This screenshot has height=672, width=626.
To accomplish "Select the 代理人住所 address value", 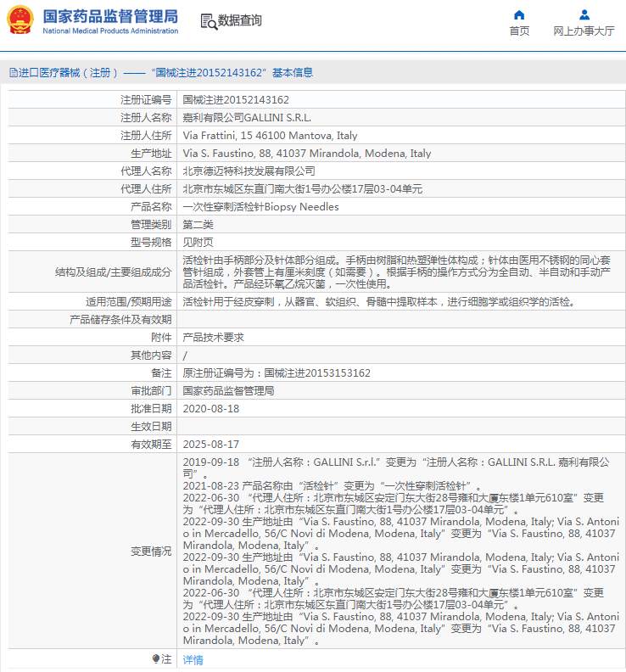I will (x=303, y=189).
